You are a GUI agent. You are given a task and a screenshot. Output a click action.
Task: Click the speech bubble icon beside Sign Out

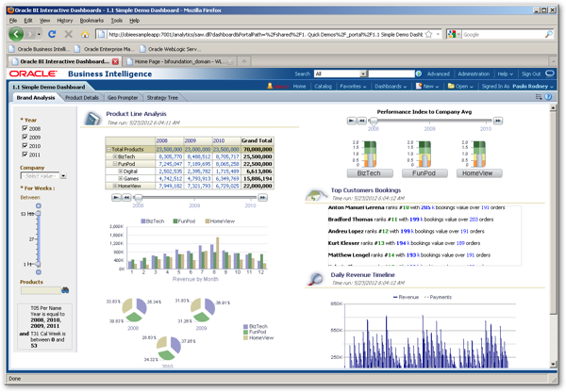click(x=549, y=73)
